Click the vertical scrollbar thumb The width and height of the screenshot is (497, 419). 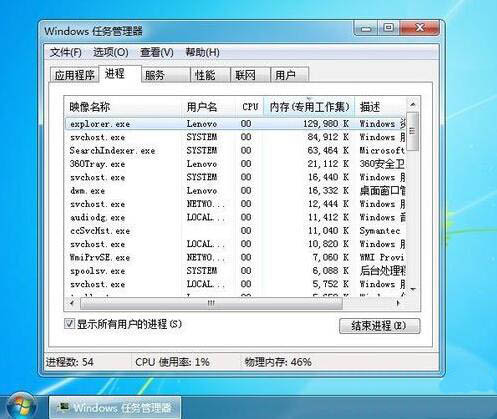(413, 131)
